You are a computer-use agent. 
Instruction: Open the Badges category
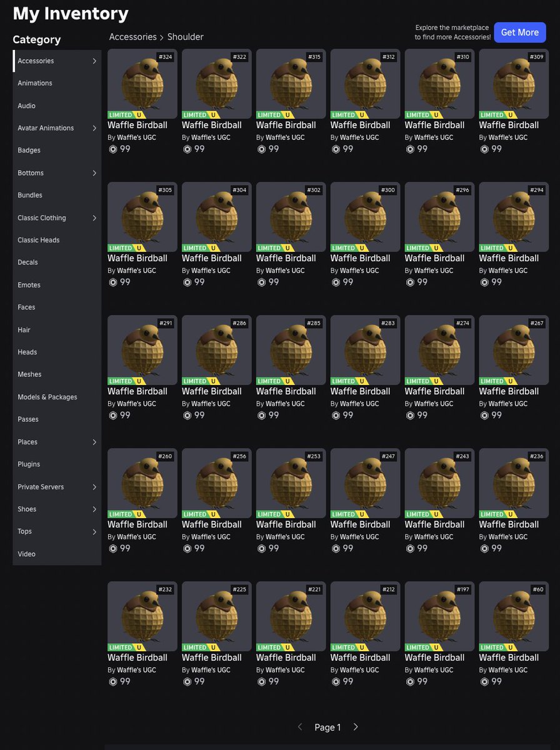[x=57, y=151]
